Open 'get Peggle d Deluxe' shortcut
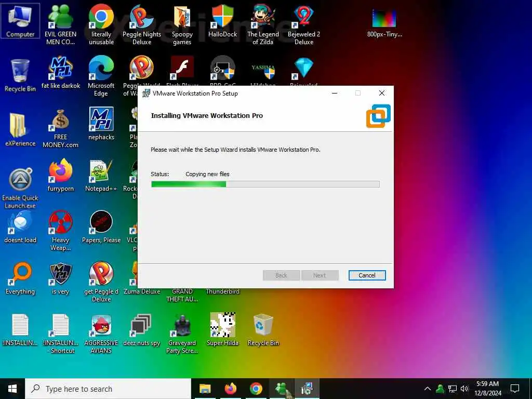The width and height of the screenshot is (532, 399). tap(101, 282)
